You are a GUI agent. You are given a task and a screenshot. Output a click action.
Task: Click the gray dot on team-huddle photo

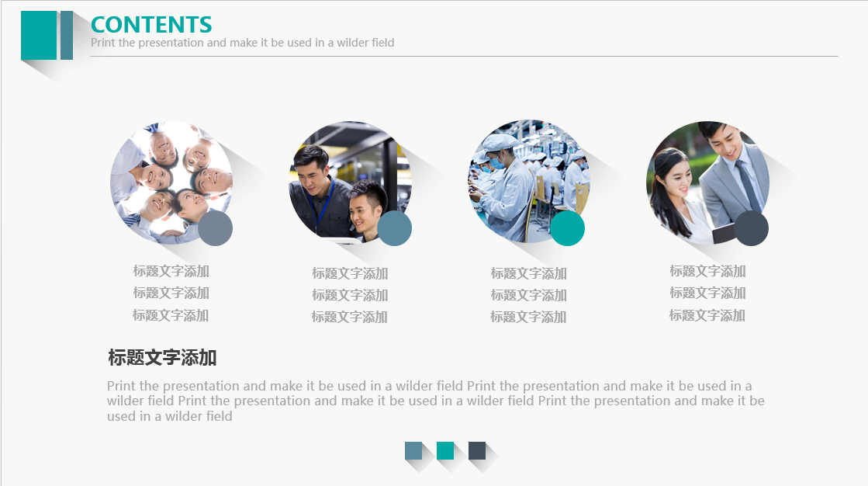coord(216,228)
